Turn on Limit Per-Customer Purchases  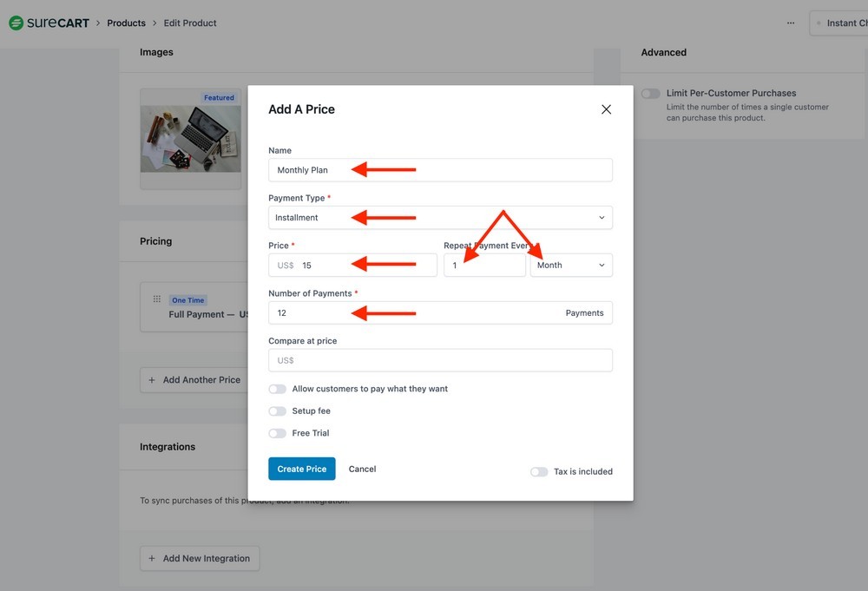[650, 94]
